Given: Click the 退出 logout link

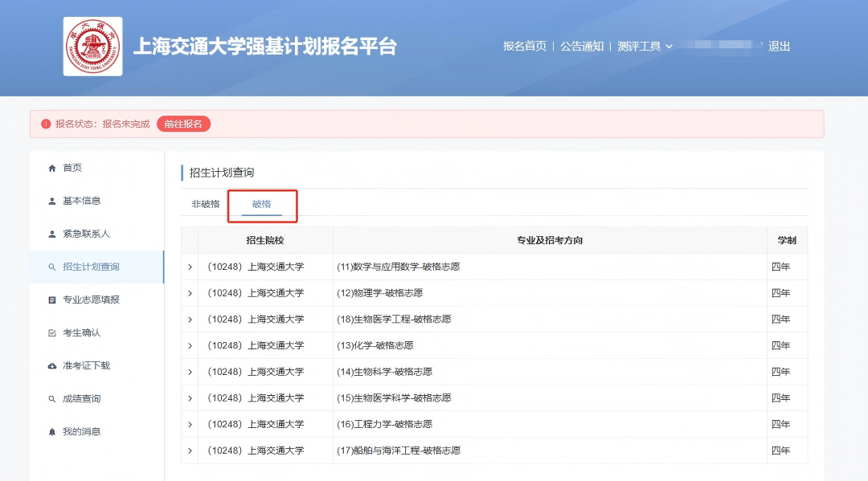Looking at the screenshot, I should 780,47.
